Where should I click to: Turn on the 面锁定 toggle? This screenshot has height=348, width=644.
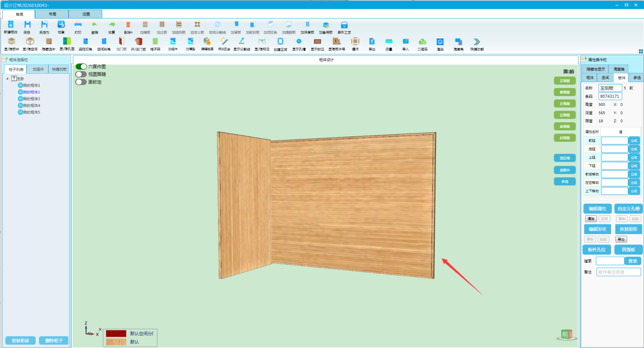[81, 82]
